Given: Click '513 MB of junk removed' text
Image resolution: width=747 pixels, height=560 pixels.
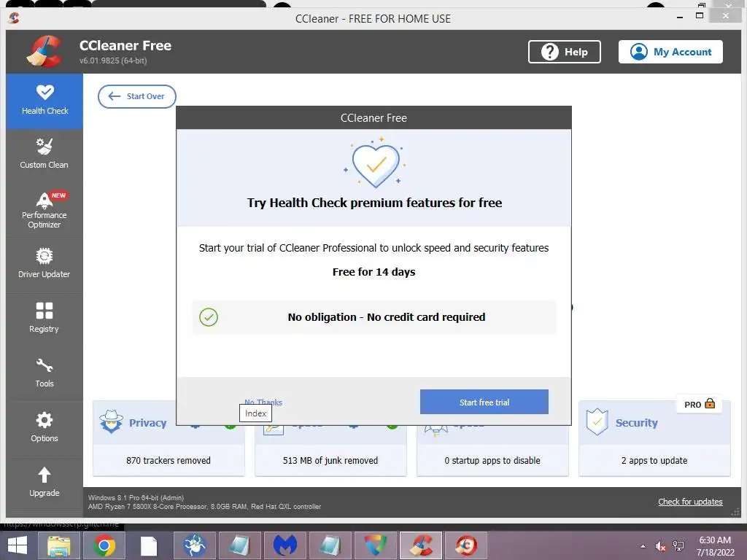Looking at the screenshot, I should tap(330, 461).
